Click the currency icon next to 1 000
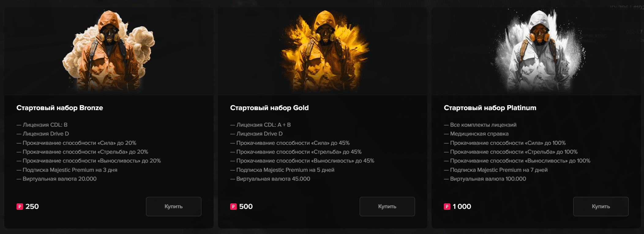This screenshot has width=644, height=234. pyautogui.click(x=447, y=207)
